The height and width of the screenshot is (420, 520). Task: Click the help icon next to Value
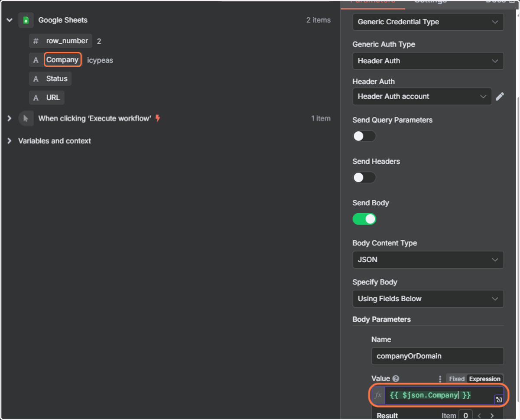point(396,379)
